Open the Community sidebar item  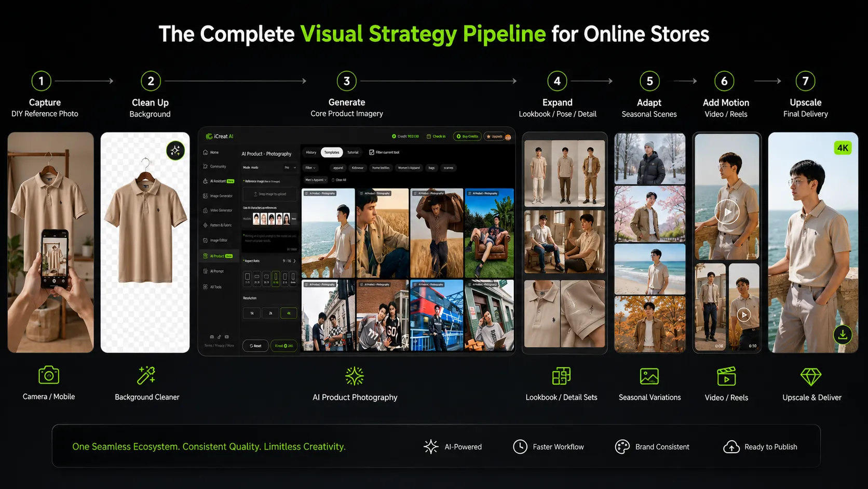[215, 167]
